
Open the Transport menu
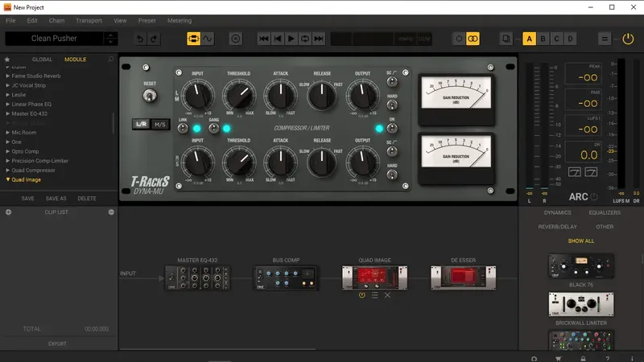pos(89,21)
